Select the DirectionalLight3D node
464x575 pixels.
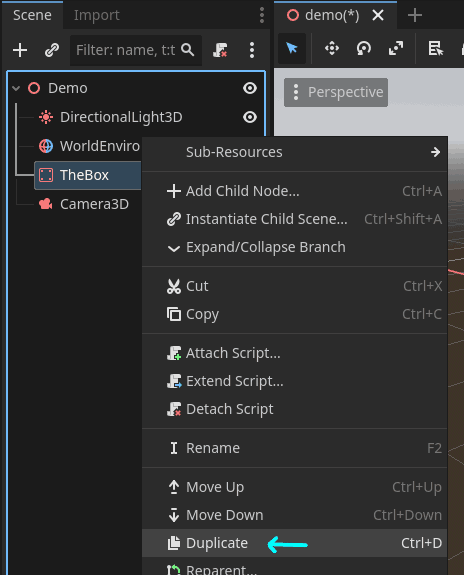121,117
